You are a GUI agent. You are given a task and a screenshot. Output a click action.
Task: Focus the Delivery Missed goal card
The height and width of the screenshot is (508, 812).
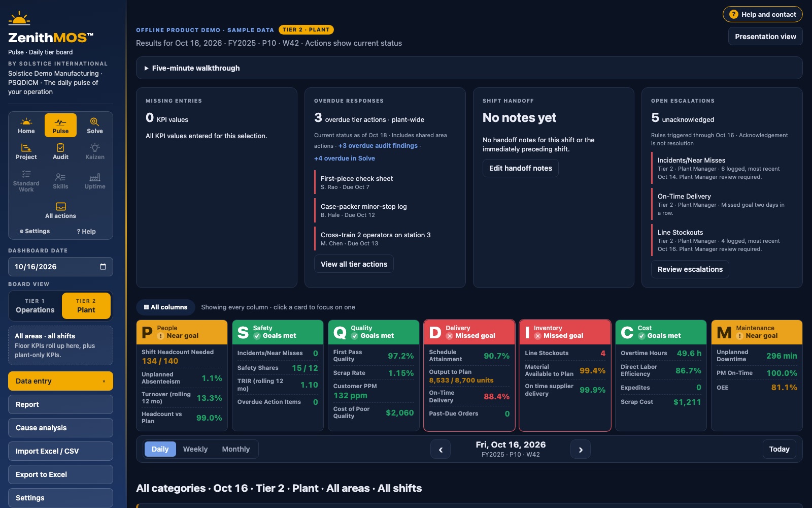469,375
